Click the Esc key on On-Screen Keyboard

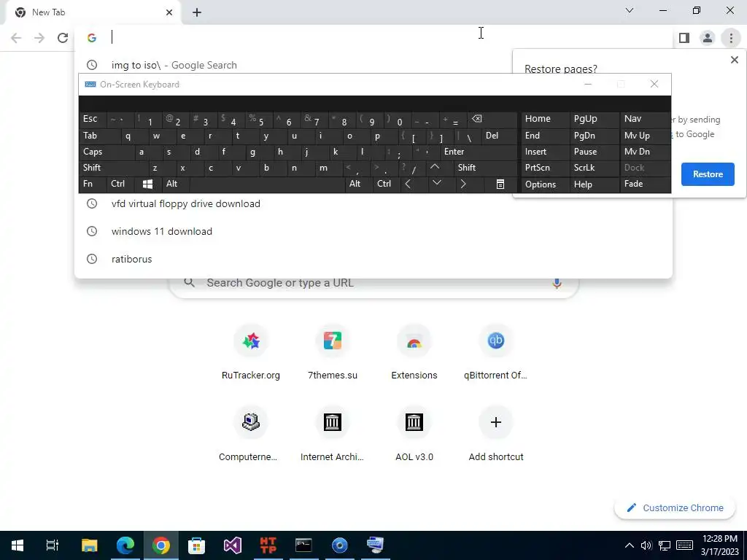(x=93, y=120)
